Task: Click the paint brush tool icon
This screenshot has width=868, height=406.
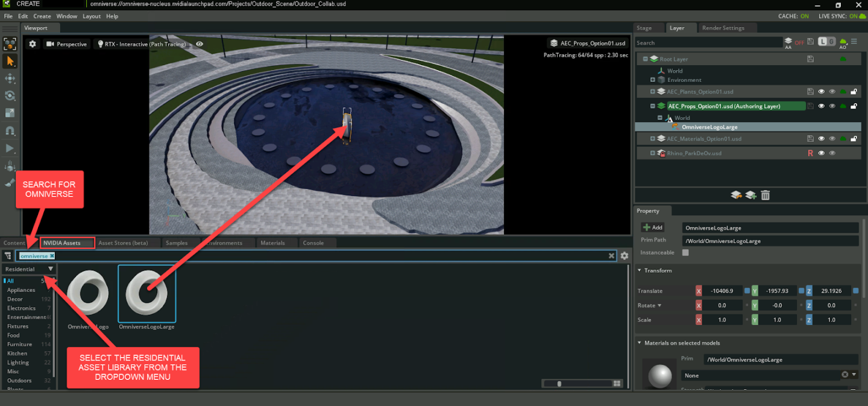Action: click(x=10, y=183)
